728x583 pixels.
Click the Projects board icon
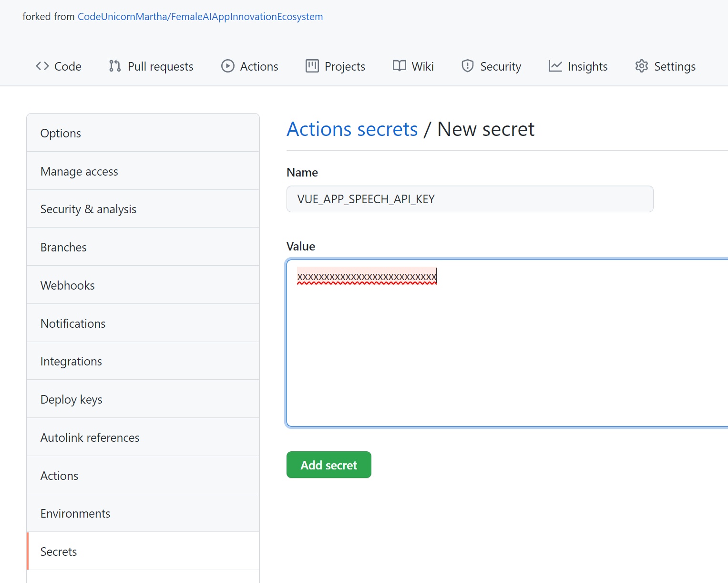[312, 66]
